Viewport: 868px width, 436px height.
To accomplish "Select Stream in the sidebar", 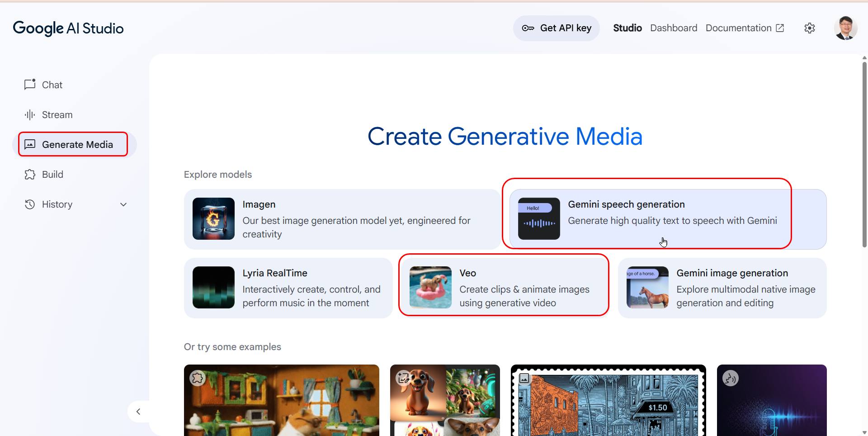I will pyautogui.click(x=75, y=114).
